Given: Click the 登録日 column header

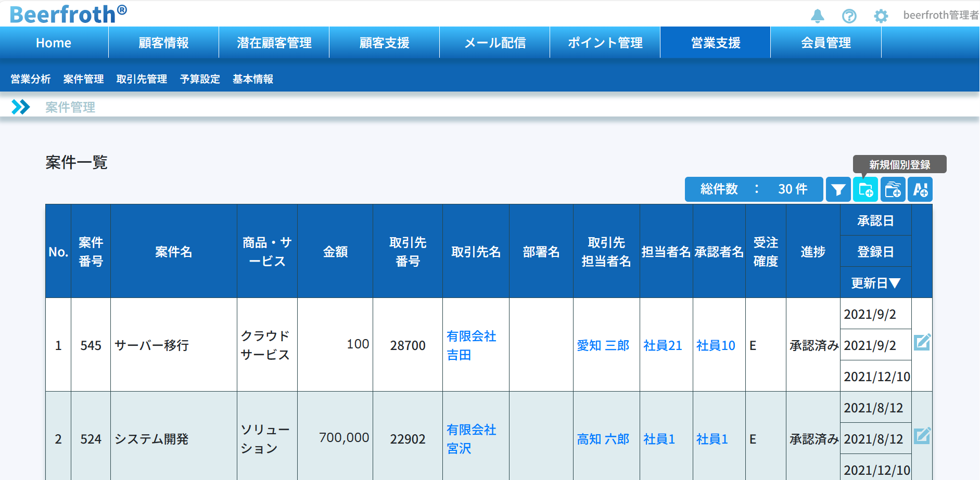Looking at the screenshot, I should click(x=875, y=252).
